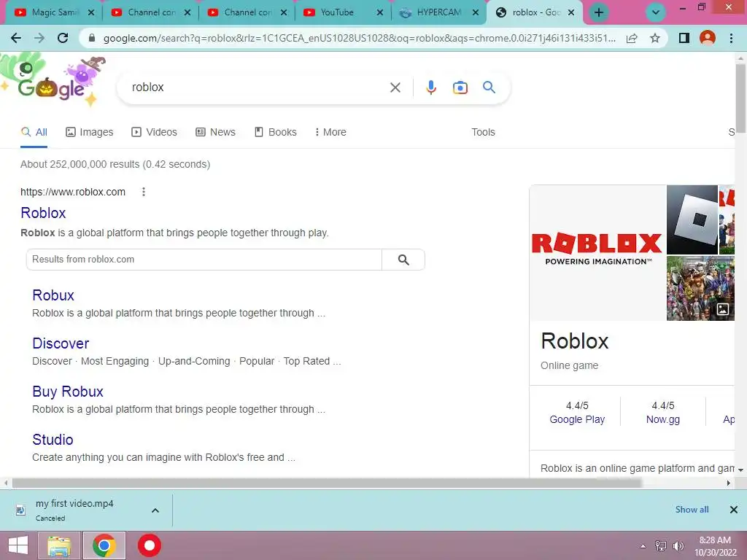Viewport: 747px width, 560px height.
Task: Click the horizontal scrollbar right arrow
Action: pyautogui.click(x=729, y=483)
